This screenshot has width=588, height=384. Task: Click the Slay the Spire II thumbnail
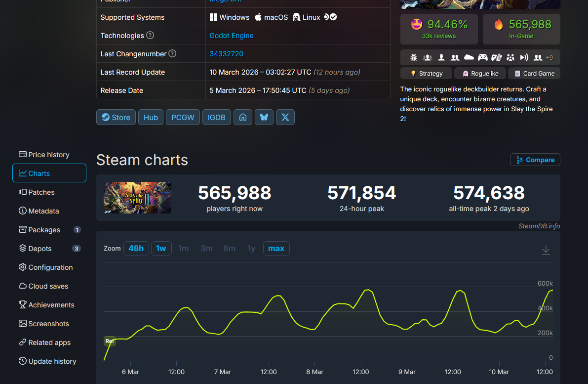pos(138,198)
